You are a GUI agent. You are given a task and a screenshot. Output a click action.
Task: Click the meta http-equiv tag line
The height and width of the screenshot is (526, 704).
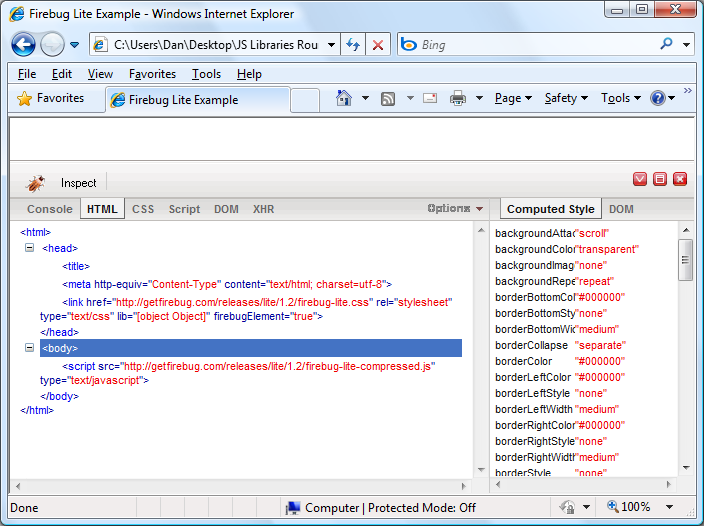coord(227,284)
